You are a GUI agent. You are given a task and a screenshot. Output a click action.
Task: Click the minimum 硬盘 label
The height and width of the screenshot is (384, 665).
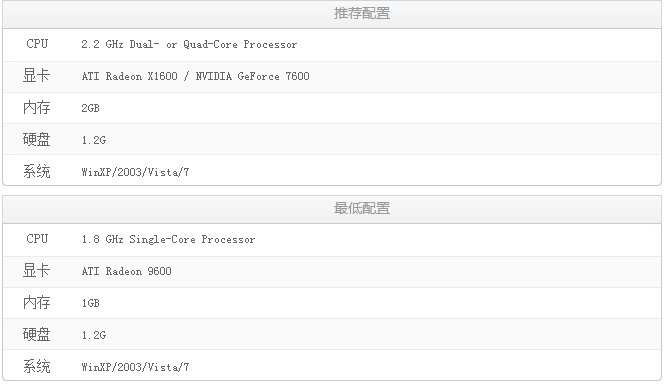[x=36, y=334]
